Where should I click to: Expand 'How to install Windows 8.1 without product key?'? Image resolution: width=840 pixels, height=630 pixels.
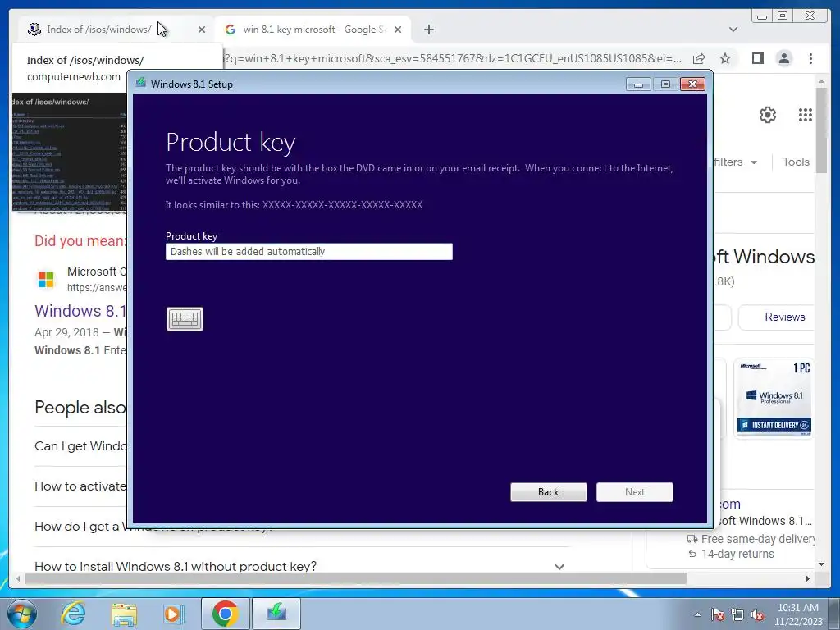tap(559, 567)
